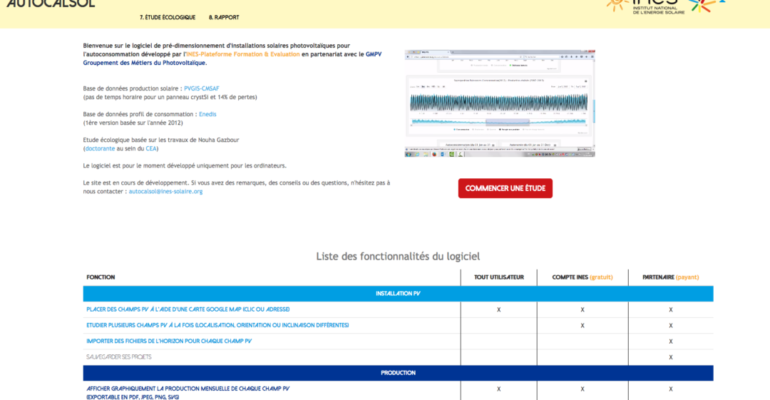This screenshot has width=770, height=400.
Task: Click Partenaire X in Importer des fichiers row
Action: pos(671,342)
